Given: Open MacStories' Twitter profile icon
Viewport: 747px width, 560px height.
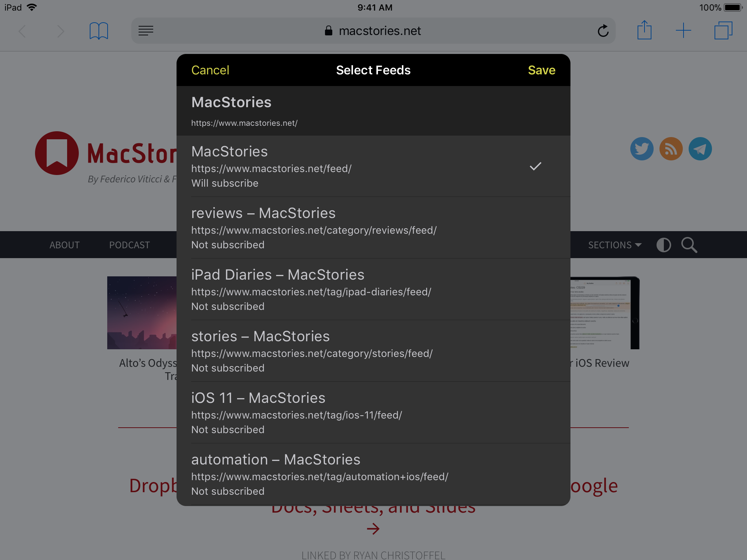Looking at the screenshot, I should tap(642, 149).
